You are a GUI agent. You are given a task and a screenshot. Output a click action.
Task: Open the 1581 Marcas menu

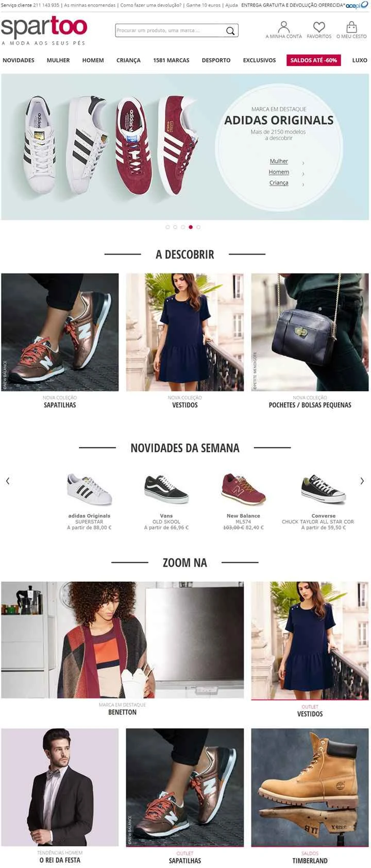(x=171, y=60)
